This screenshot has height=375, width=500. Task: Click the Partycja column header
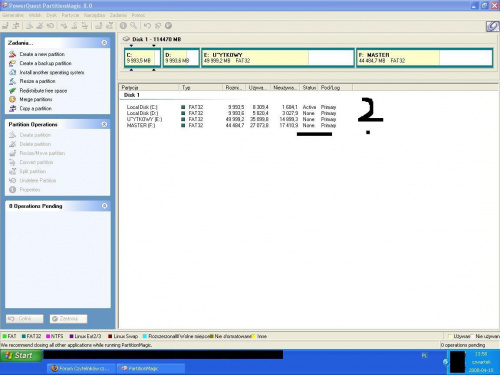pyautogui.click(x=149, y=88)
